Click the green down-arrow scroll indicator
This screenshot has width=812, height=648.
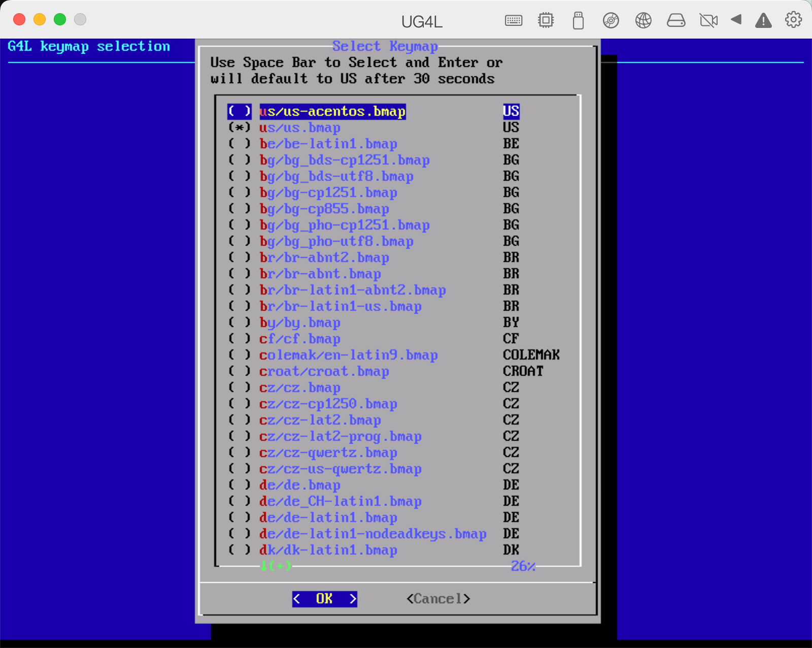[x=276, y=566]
